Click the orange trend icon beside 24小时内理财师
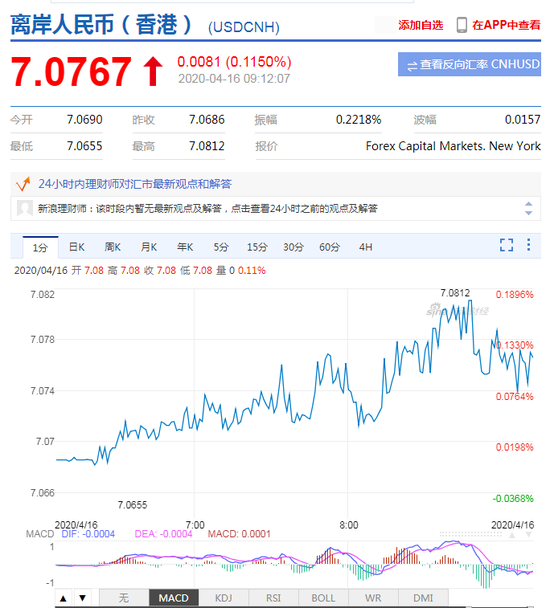The width and height of the screenshot is (550, 608). (23, 184)
